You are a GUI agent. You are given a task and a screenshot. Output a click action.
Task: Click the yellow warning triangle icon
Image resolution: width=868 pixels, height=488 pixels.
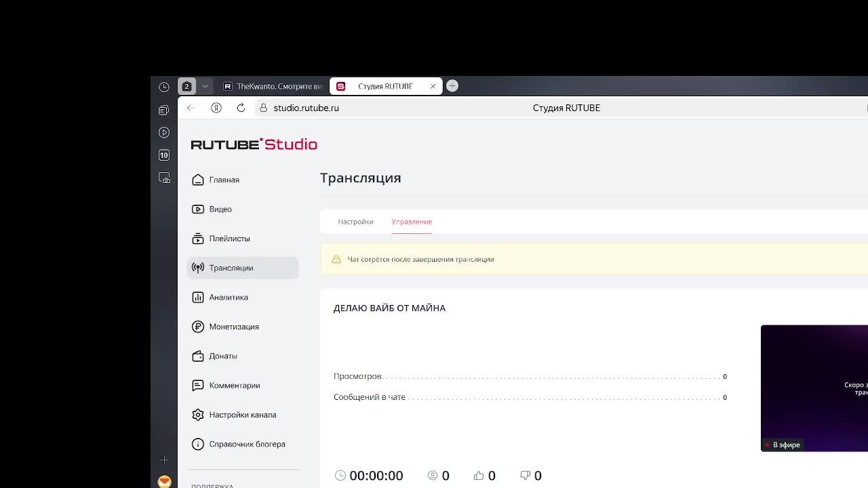coord(336,259)
